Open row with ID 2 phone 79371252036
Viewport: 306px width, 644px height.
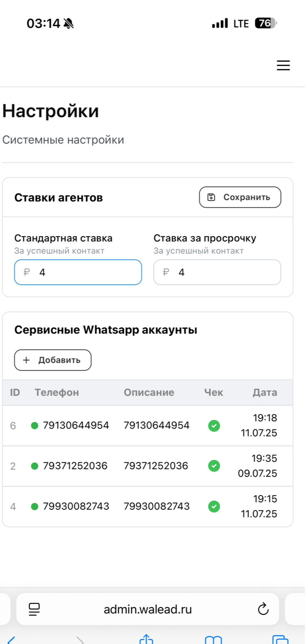click(148, 466)
